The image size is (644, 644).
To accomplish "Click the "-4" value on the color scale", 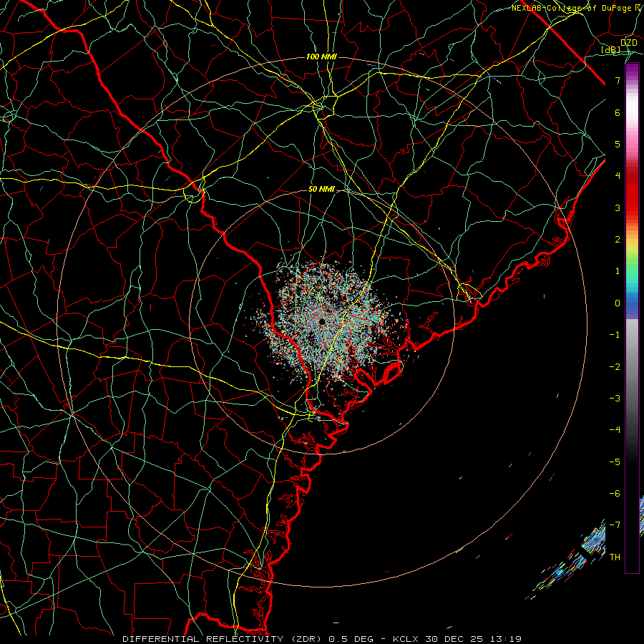I will (x=615, y=430).
